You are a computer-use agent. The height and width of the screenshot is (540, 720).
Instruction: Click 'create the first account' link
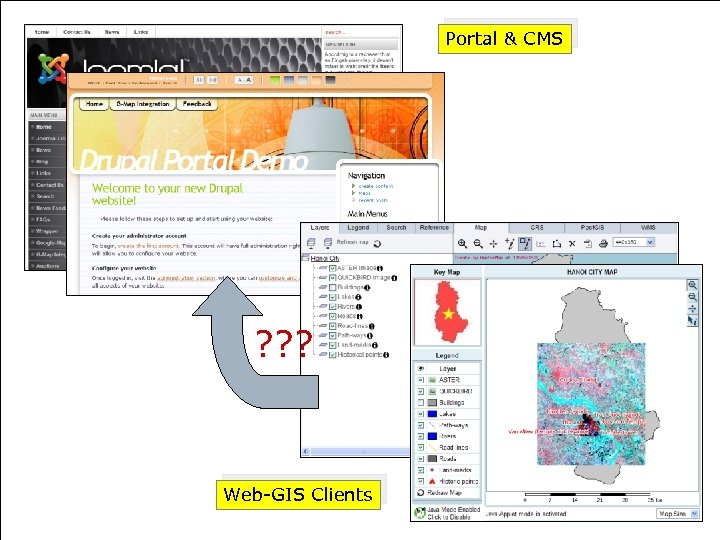click(148, 246)
